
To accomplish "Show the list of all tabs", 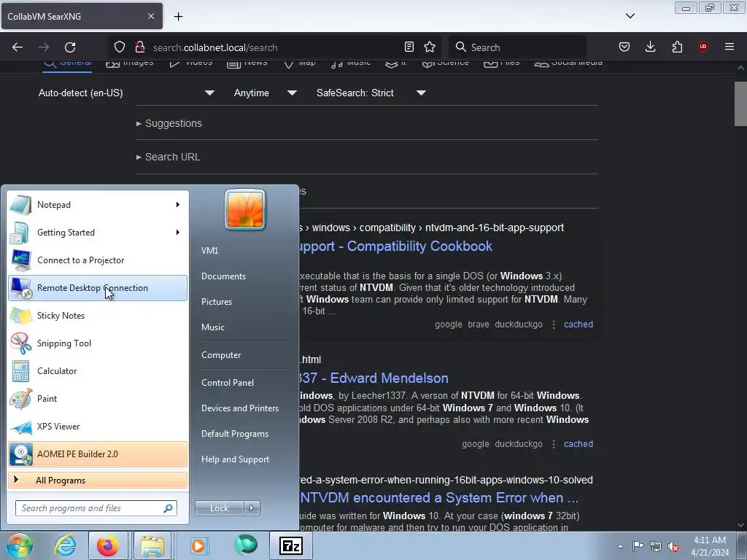I will tap(630, 16).
